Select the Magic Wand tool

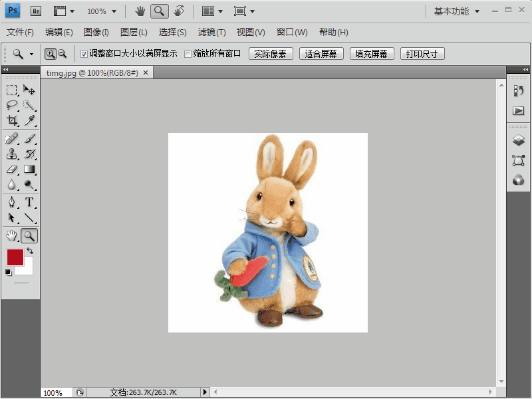(29, 105)
